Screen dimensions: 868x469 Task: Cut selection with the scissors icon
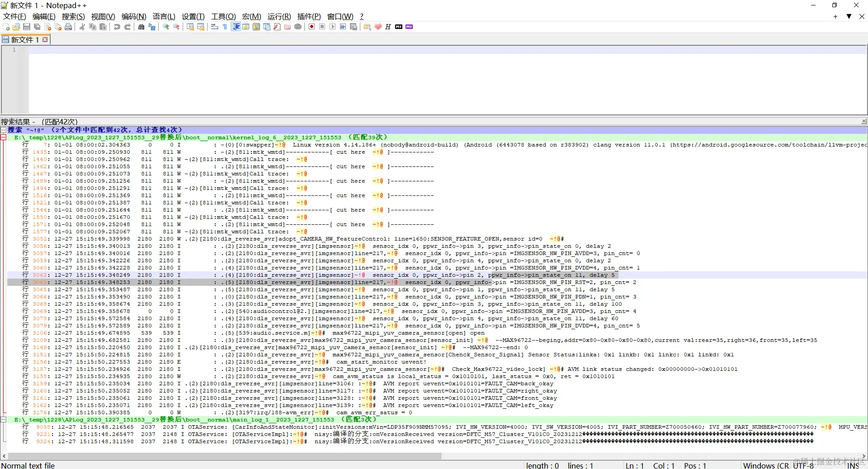[82, 27]
